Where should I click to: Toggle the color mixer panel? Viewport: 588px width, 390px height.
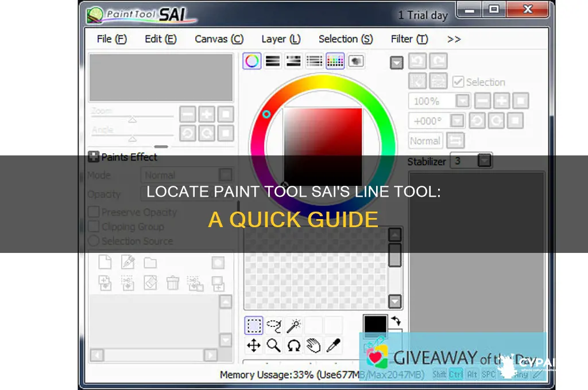click(314, 61)
